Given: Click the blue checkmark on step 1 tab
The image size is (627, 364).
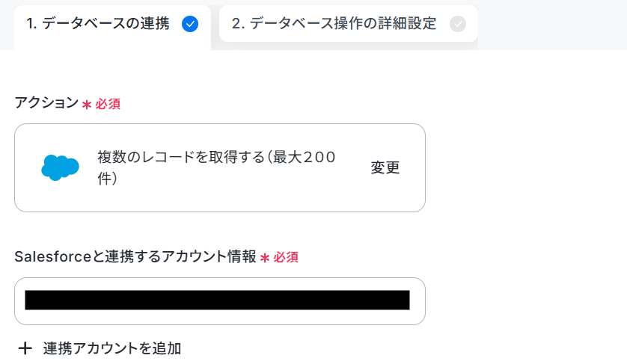Looking at the screenshot, I should point(190,24).
